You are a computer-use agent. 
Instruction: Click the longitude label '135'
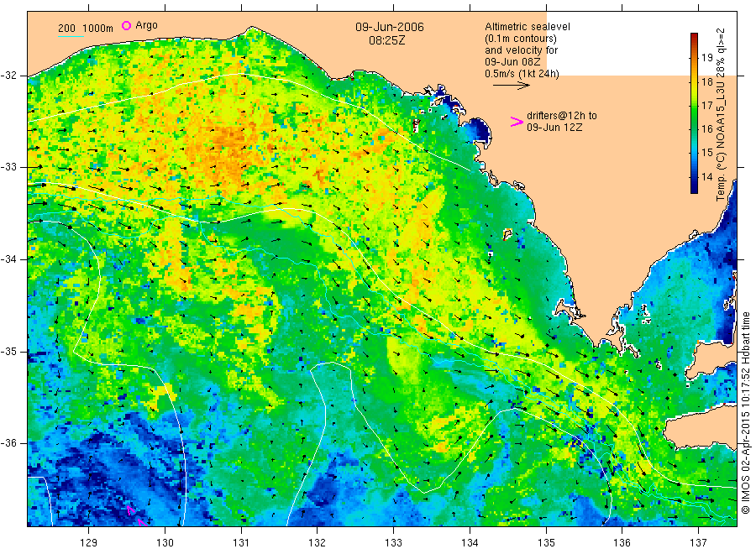point(546,543)
